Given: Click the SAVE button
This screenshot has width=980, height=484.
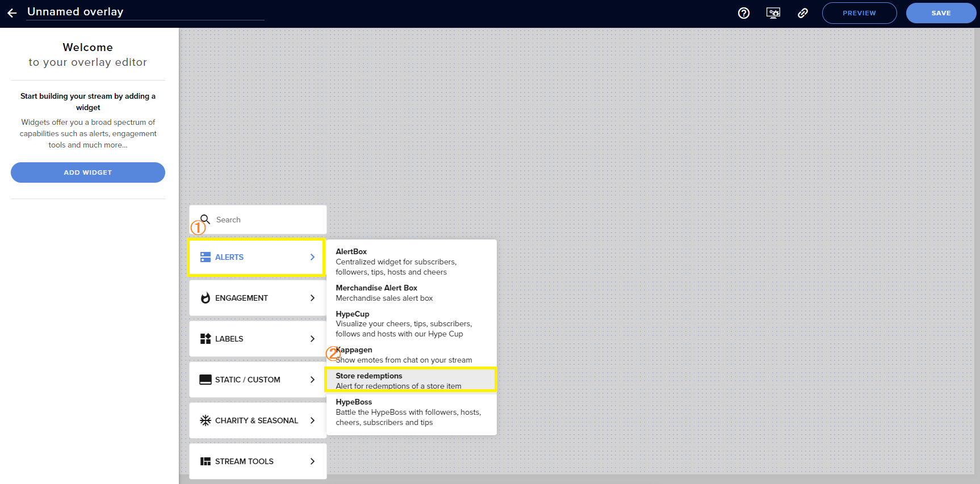Looking at the screenshot, I should coord(941,13).
